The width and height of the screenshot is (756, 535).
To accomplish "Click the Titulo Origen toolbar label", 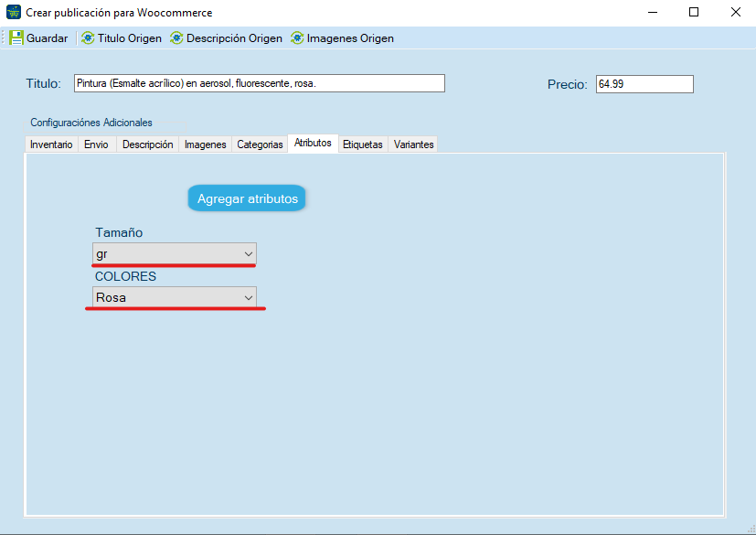I will pos(129,38).
